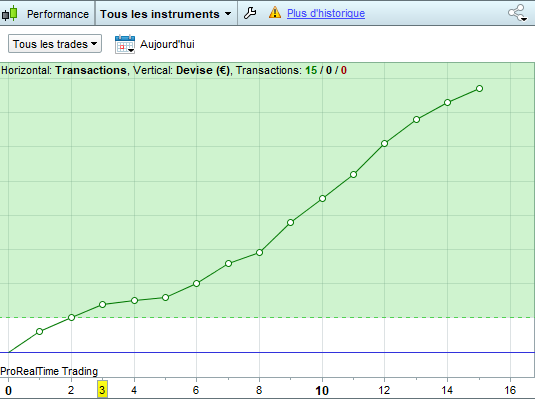Image resolution: width=535 pixels, height=399 pixels.
Task: Open the wrench settings icon
Action: tap(250, 13)
